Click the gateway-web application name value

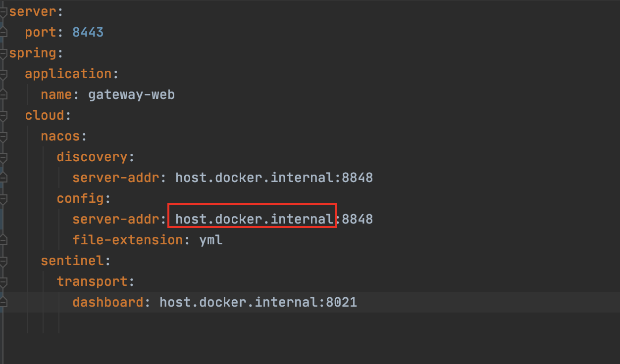[x=131, y=95]
